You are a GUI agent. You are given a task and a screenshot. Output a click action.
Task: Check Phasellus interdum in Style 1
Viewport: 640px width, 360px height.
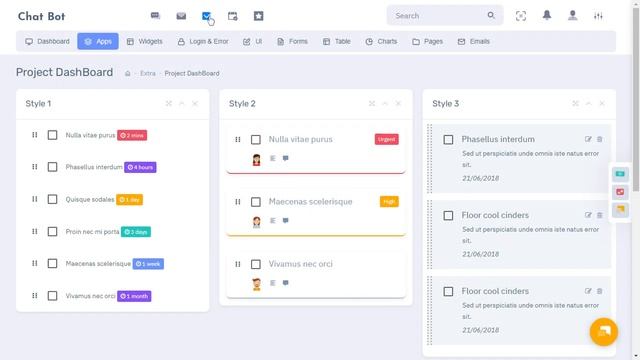click(x=52, y=167)
